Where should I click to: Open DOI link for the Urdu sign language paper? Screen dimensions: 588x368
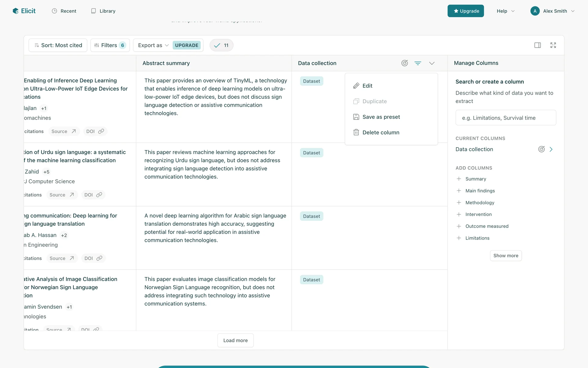point(93,195)
